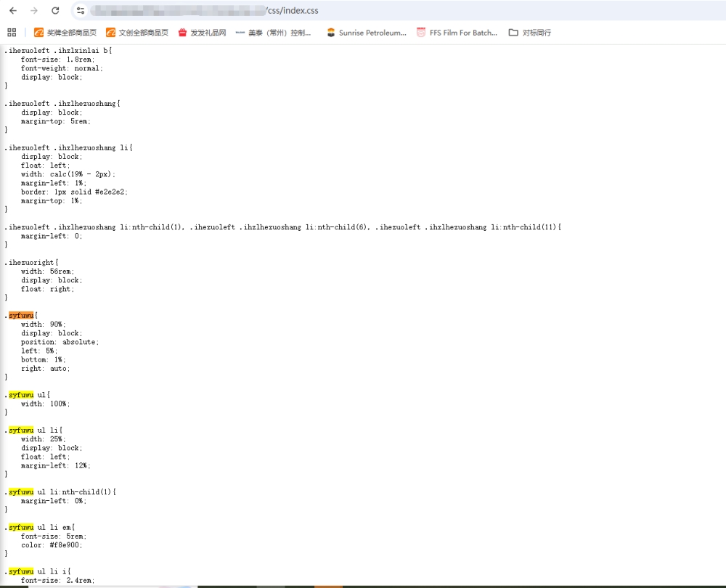The height and width of the screenshot is (588, 726).
Task: Click the highlighted syfuwu in the ul li em rule
Action: pyautogui.click(x=21, y=527)
